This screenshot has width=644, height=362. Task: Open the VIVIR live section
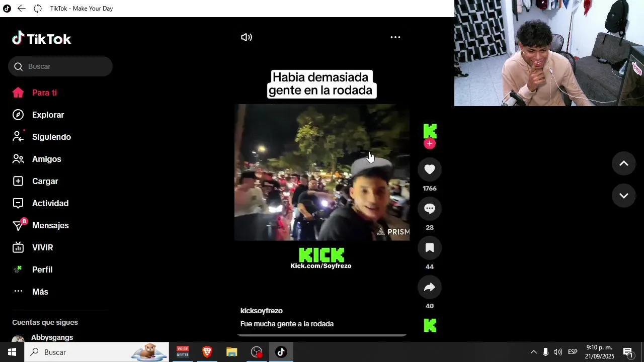42,247
